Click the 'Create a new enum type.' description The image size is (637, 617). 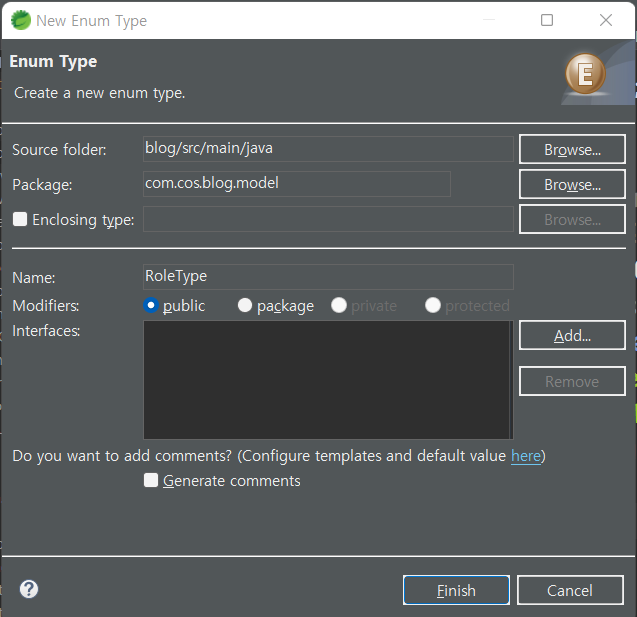[x=100, y=93]
